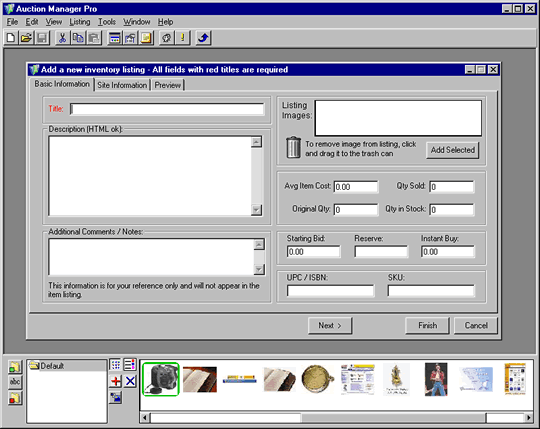The height and width of the screenshot is (429, 540).
Task: Select the man in red jacket thumbnail
Action: click(436, 379)
